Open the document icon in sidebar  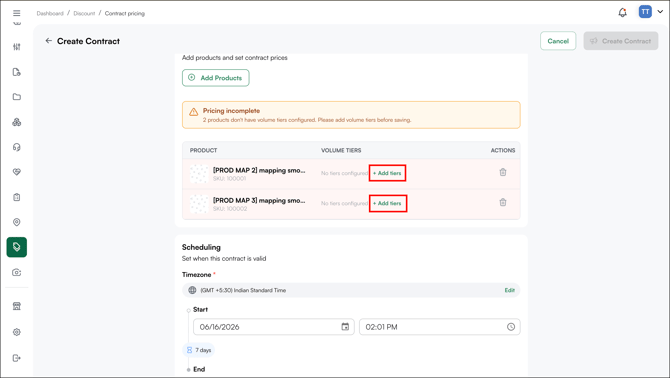(x=17, y=72)
